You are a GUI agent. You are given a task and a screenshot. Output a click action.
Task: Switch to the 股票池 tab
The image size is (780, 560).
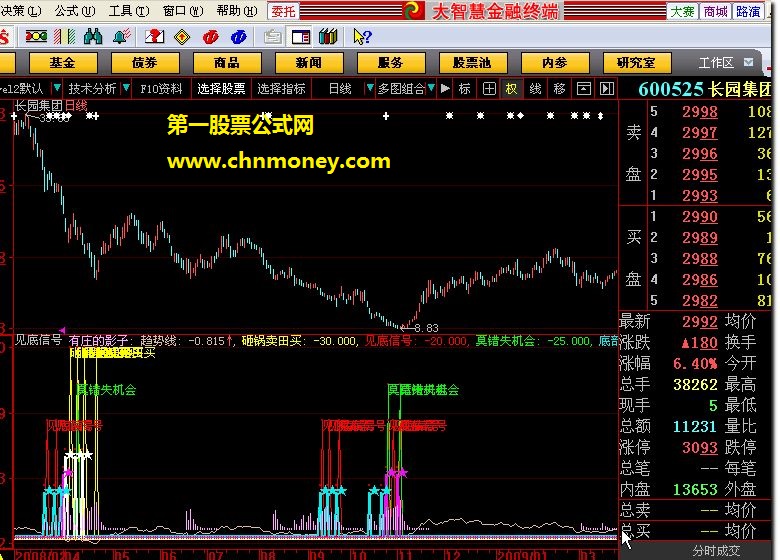click(x=473, y=63)
